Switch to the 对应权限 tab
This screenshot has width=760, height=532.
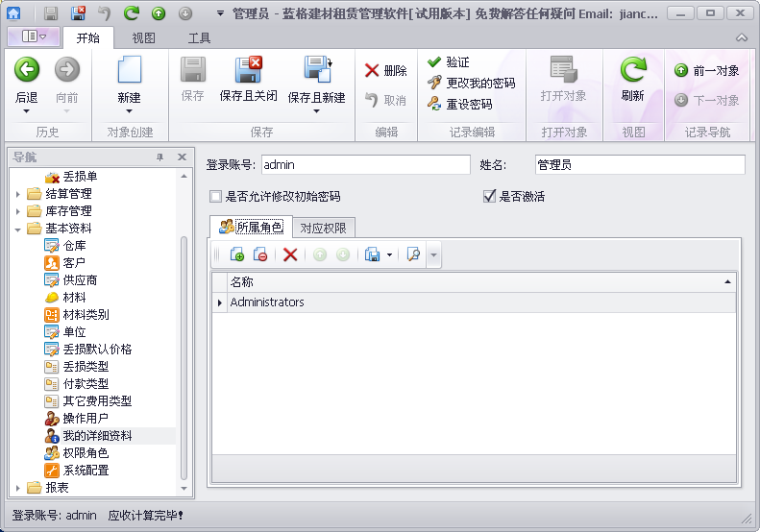(325, 228)
